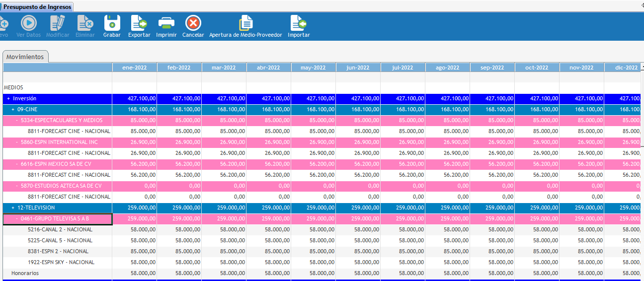
Task: Click the feb-2022 column header
Action: tap(179, 68)
